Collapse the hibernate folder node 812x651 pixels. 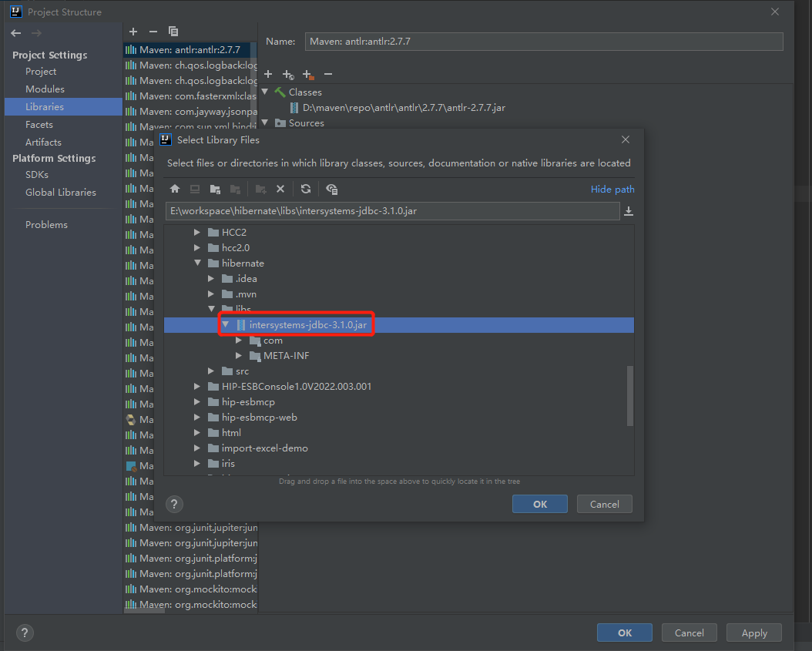(198, 263)
